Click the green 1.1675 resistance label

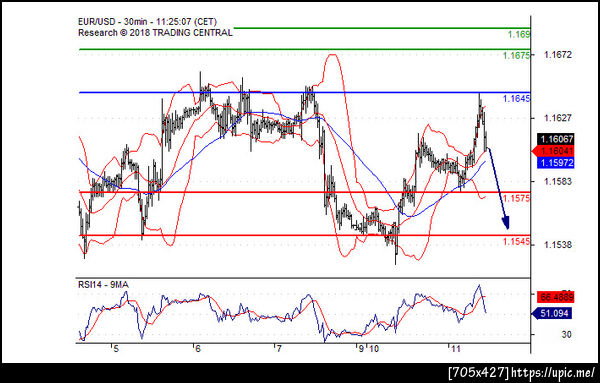click(x=516, y=55)
